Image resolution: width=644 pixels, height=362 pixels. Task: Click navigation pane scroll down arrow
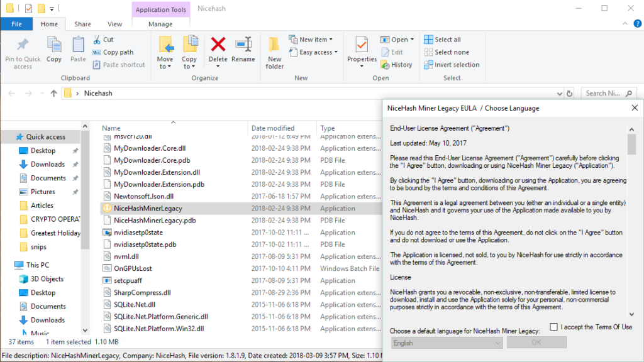(85, 331)
